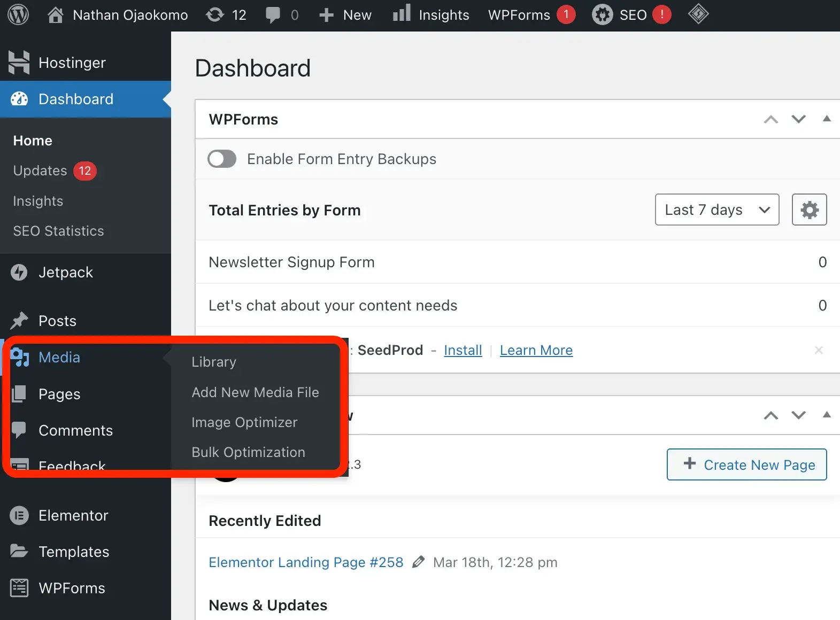Viewport: 840px width, 620px height.
Task: Move WPForms widget down
Action: pos(798,119)
